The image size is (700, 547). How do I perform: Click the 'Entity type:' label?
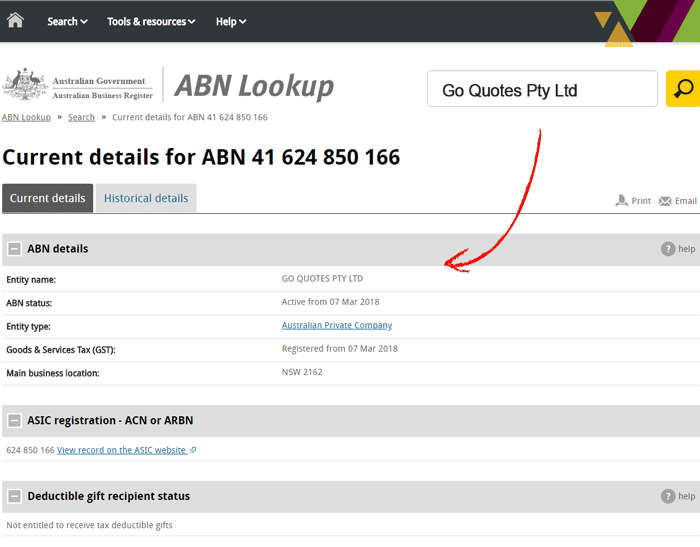point(29,327)
